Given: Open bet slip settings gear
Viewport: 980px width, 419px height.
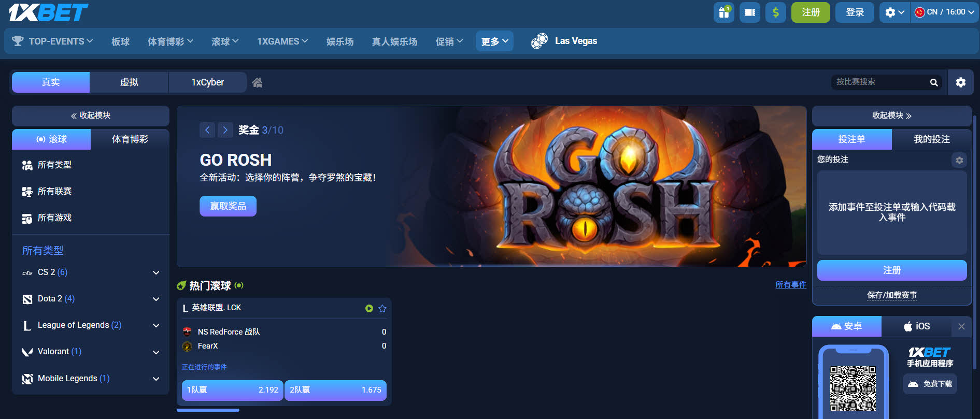Looking at the screenshot, I should [959, 160].
